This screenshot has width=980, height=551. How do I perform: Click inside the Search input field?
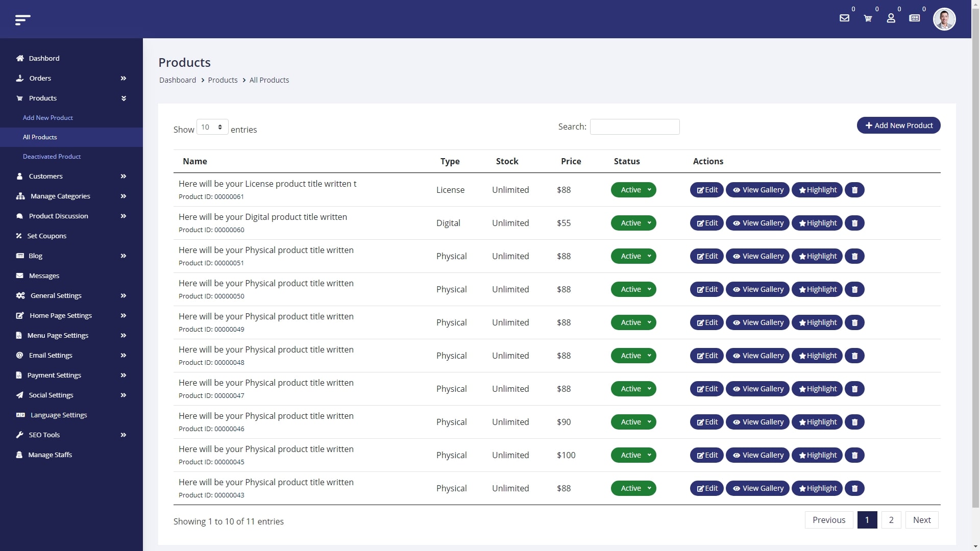pos(634,127)
